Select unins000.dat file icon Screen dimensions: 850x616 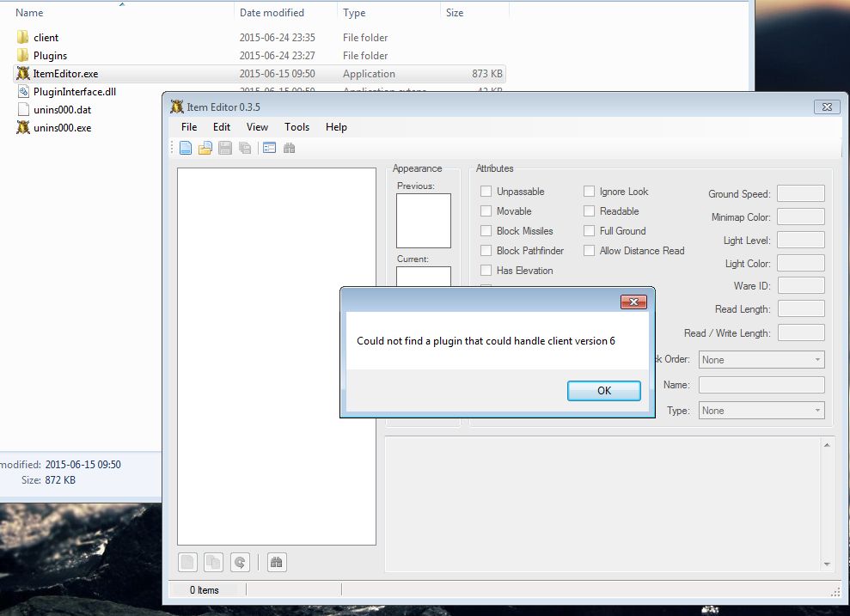[x=23, y=109]
